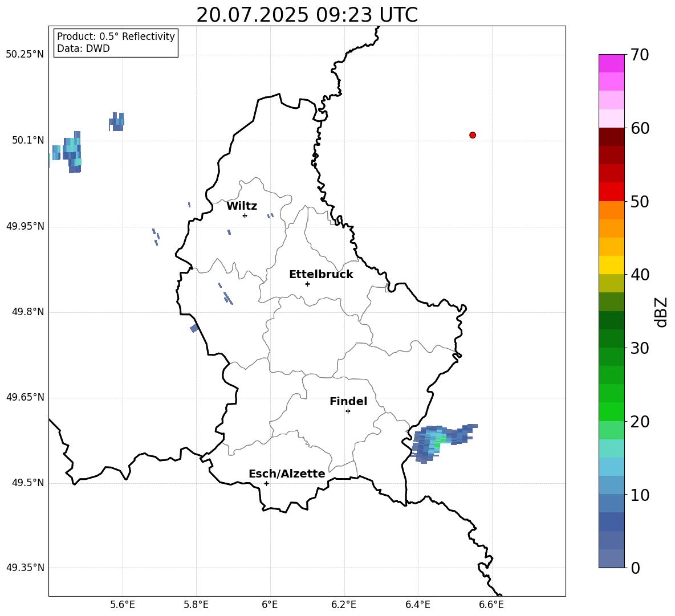
Task: Click the 49.8°N latitude label
Action: point(28,312)
